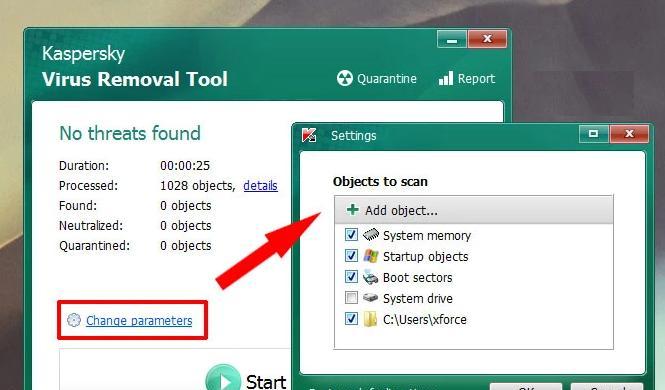
Task: Click the Boot sectors disk icon
Action: tap(370, 277)
